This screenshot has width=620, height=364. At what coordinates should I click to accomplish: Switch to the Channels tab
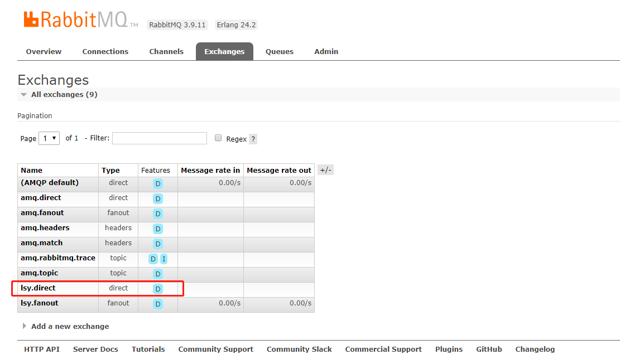click(x=166, y=51)
